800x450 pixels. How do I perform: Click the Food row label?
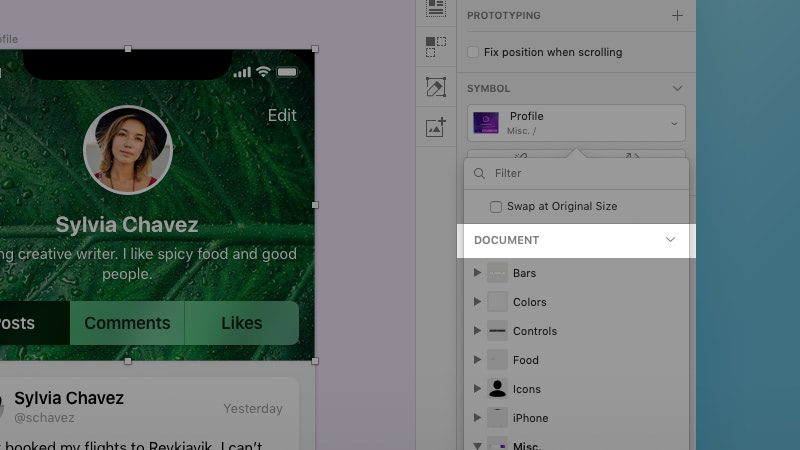[x=526, y=360]
